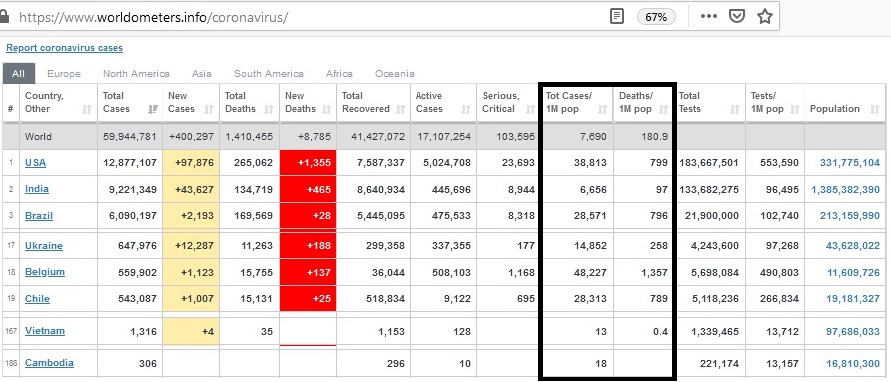Image resolution: width=891 pixels, height=382 pixels.
Task: Sort by New Cases column arrow
Action: [209, 110]
